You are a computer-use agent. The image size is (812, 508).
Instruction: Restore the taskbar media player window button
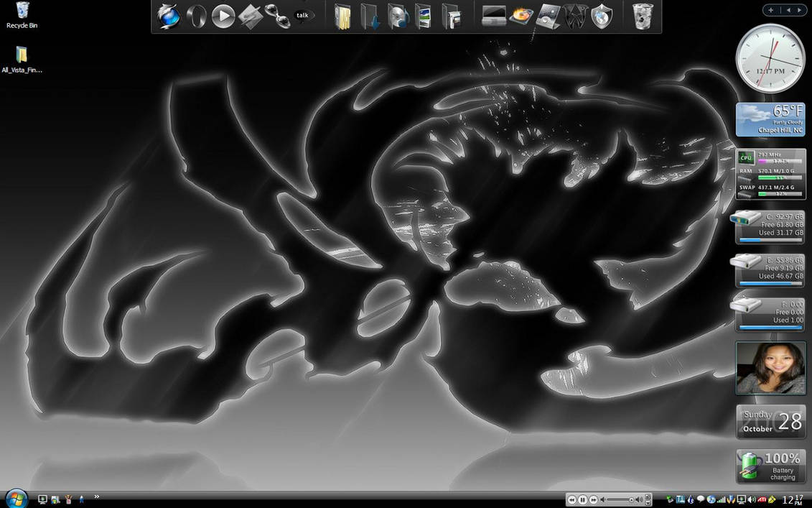[648, 496]
